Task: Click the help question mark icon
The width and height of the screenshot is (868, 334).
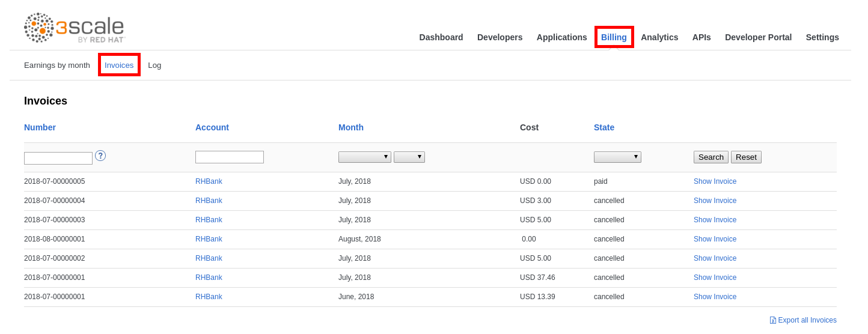Action: pyautogui.click(x=100, y=156)
